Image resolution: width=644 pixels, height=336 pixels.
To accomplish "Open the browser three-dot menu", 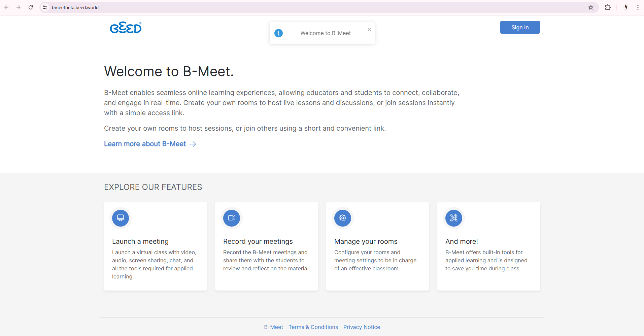I will (x=638, y=7).
